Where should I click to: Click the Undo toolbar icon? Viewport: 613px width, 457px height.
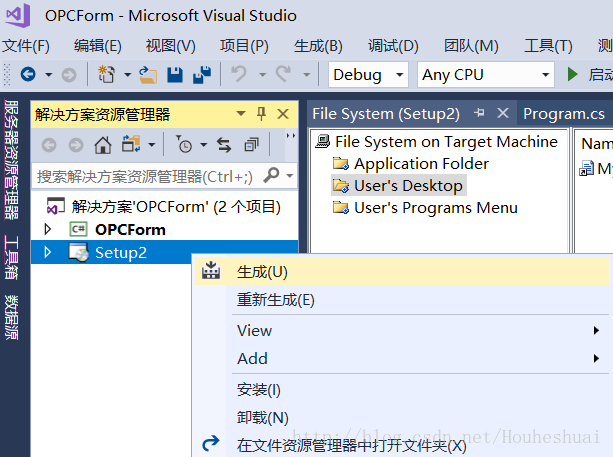pos(239,74)
